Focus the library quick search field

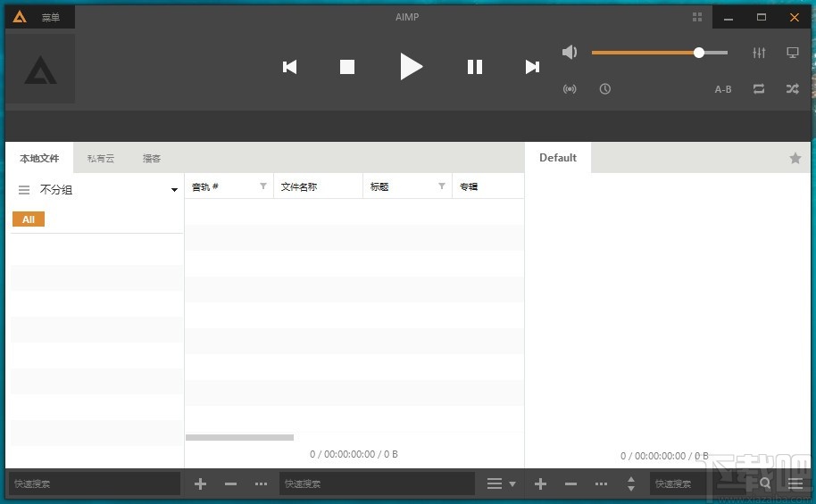[x=378, y=483]
